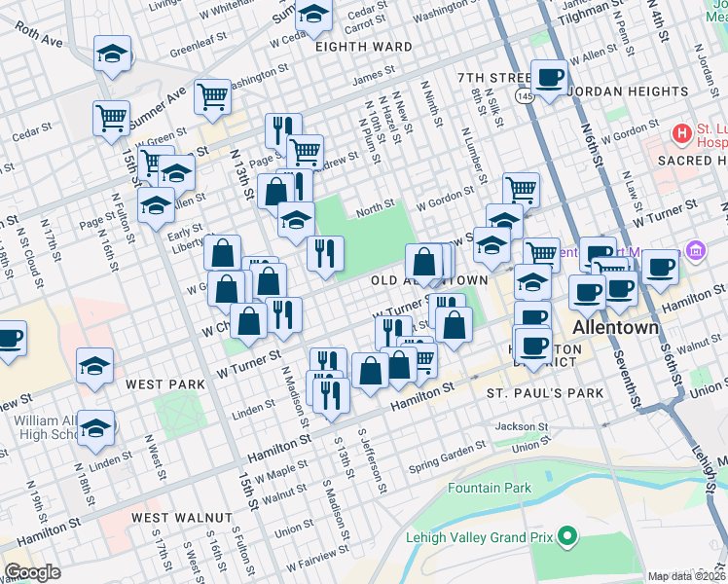Click the school marker near Allen St
The width and height of the screenshot is (728, 584).
coord(156,205)
